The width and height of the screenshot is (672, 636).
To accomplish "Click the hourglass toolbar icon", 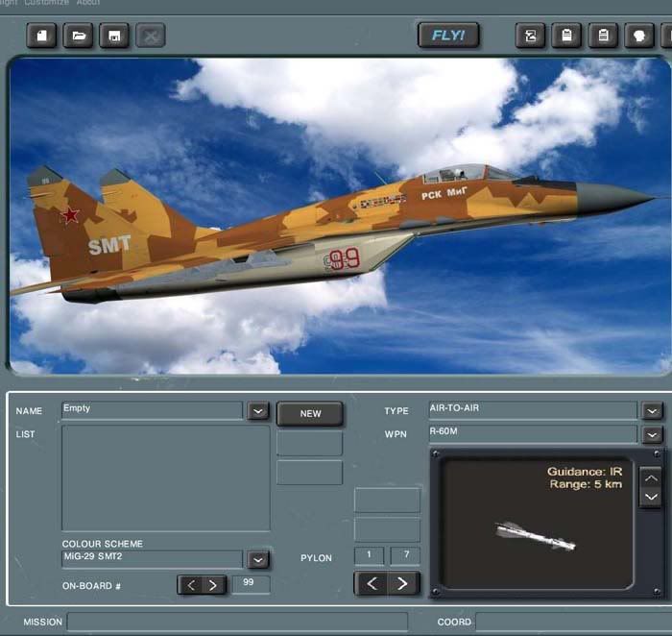I will coord(530,36).
